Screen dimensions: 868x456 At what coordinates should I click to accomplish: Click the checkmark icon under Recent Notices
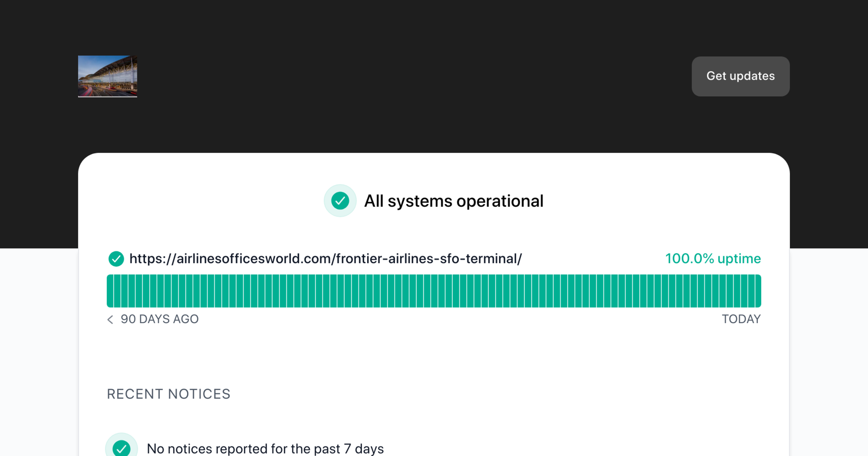coord(122,448)
